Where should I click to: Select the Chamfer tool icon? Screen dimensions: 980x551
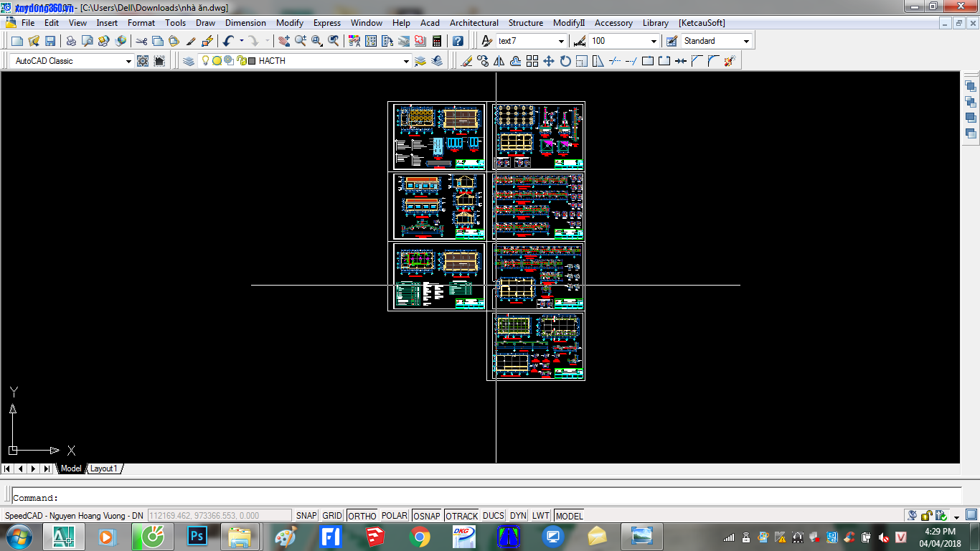tap(697, 61)
